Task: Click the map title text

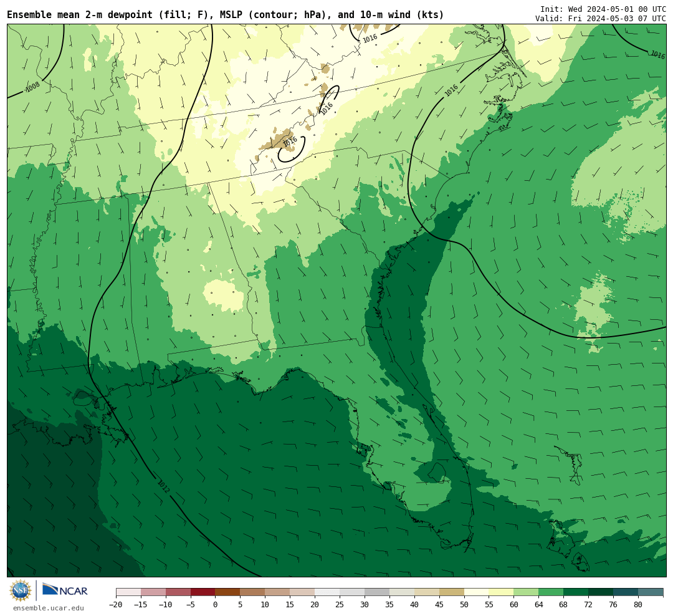Action: click(x=226, y=15)
